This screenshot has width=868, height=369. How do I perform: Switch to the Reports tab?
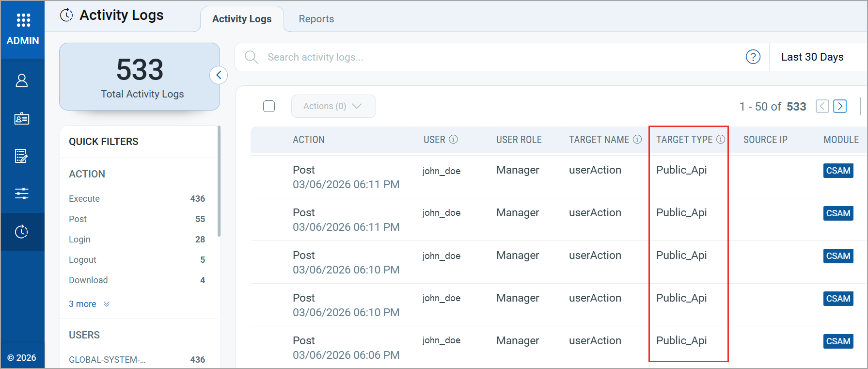tap(316, 19)
